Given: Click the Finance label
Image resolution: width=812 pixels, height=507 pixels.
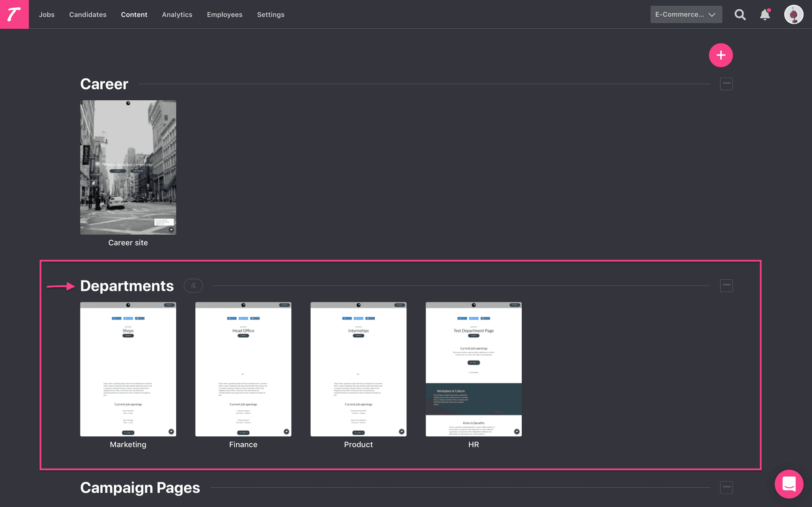Looking at the screenshot, I should (x=243, y=444).
